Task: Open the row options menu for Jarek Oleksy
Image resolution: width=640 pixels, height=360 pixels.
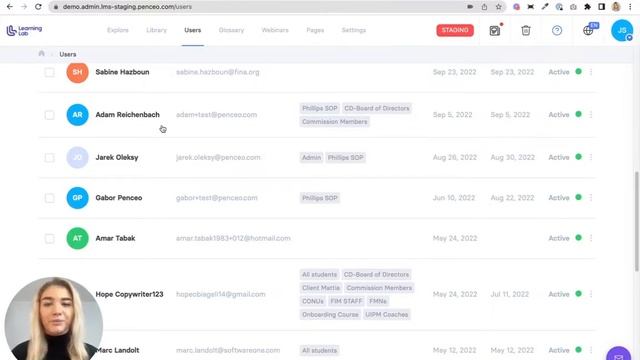Action: click(591, 157)
